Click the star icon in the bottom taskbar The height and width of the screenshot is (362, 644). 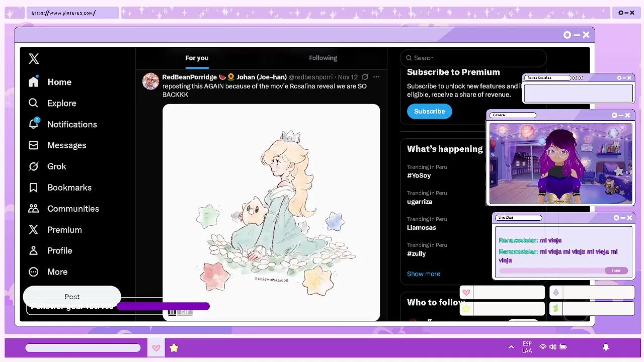coord(174,347)
